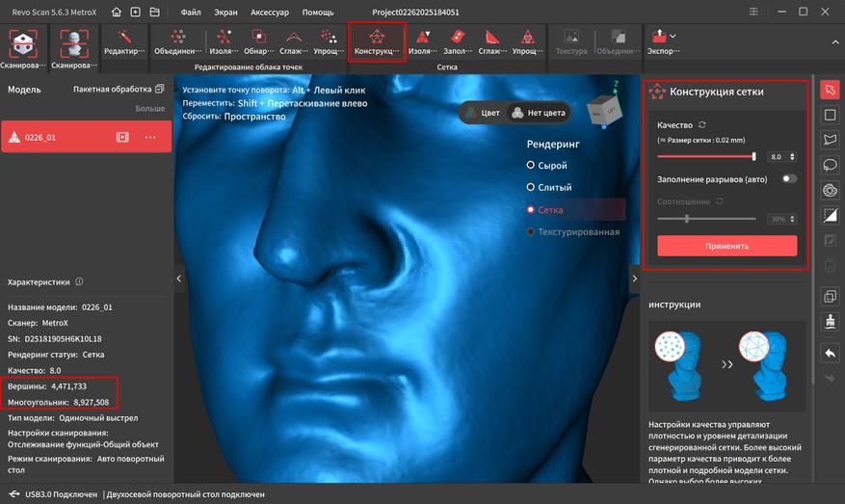This screenshot has width=845, height=504.
Task: Click the Изоляция point cloud icon
Action: pyautogui.click(x=224, y=41)
